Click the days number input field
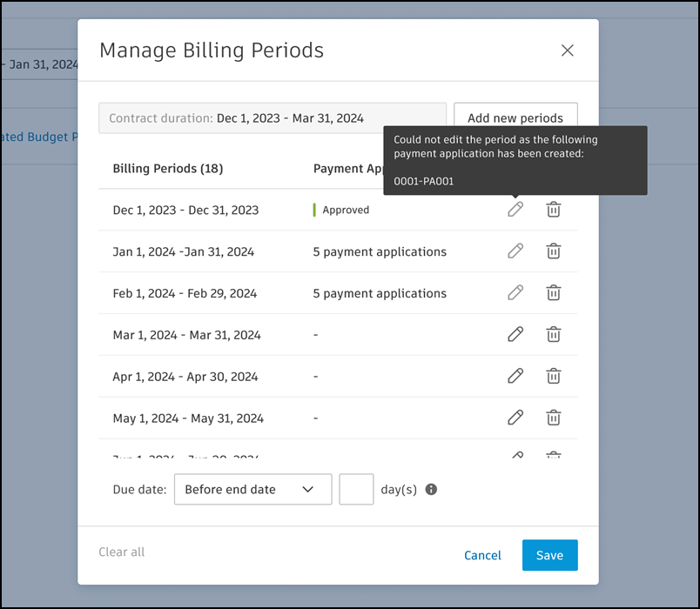700x609 pixels. [356, 490]
